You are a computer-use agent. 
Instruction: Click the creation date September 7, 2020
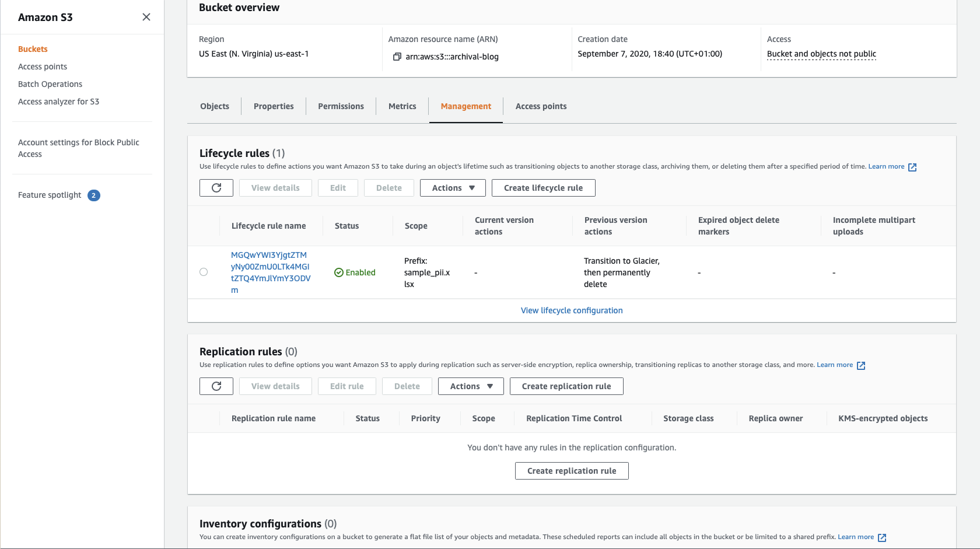(650, 54)
